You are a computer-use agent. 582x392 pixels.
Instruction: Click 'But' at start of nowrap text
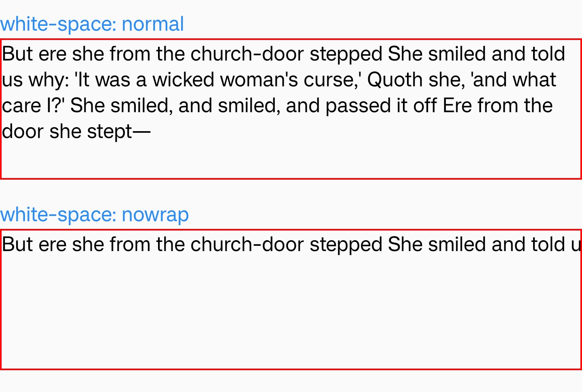(x=17, y=245)
